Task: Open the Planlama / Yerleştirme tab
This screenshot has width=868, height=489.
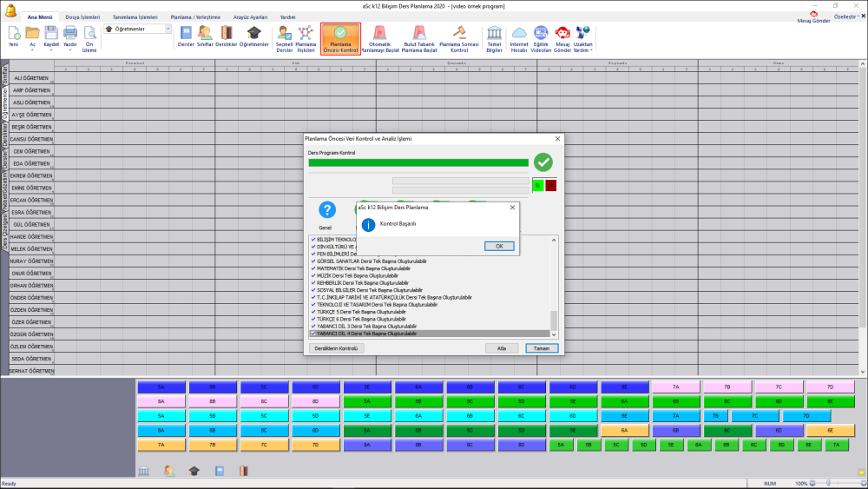Action: coord(194,17)
